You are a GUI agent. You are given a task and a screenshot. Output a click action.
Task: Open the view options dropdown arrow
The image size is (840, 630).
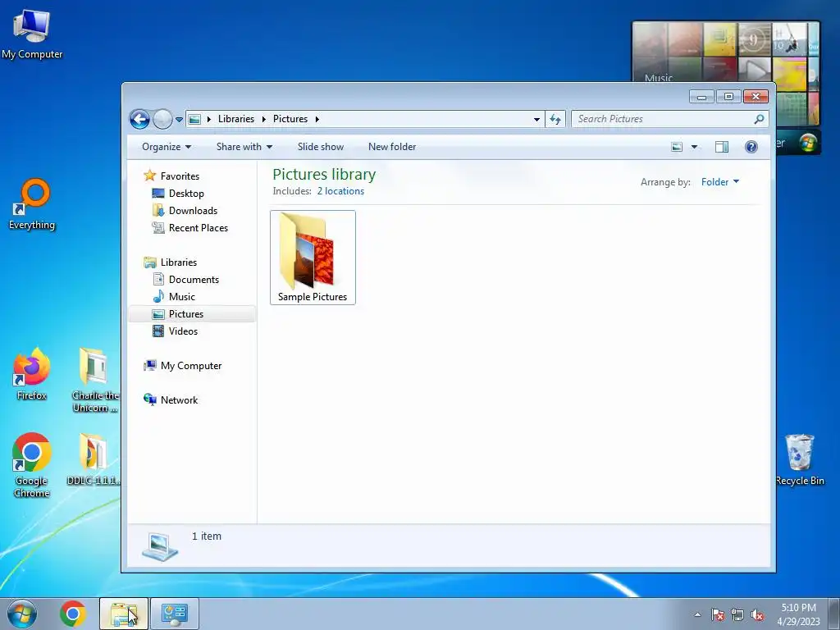coord(694,147)
